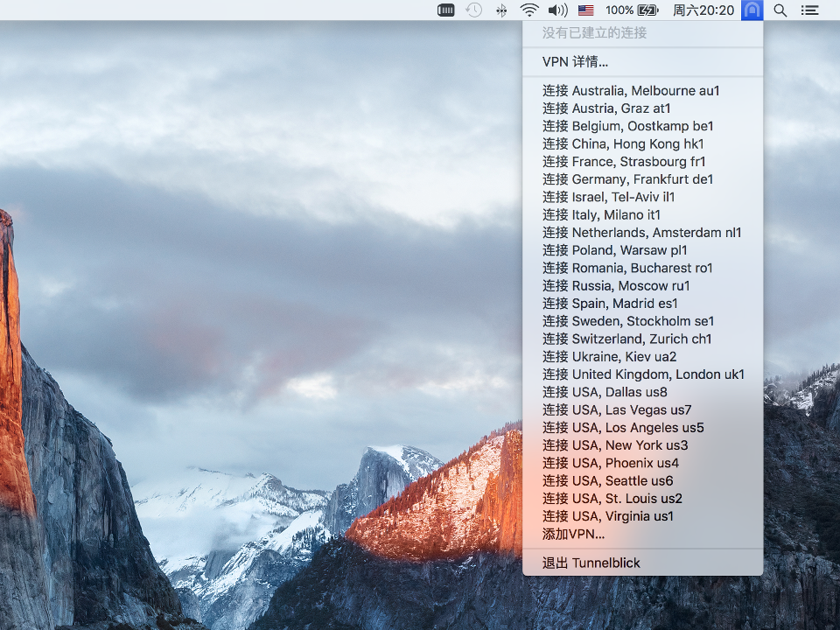Connect to Romania, Bucharest ro1
Screen dimensions: 840x630
pyautogui.click(x=643, y=268)
